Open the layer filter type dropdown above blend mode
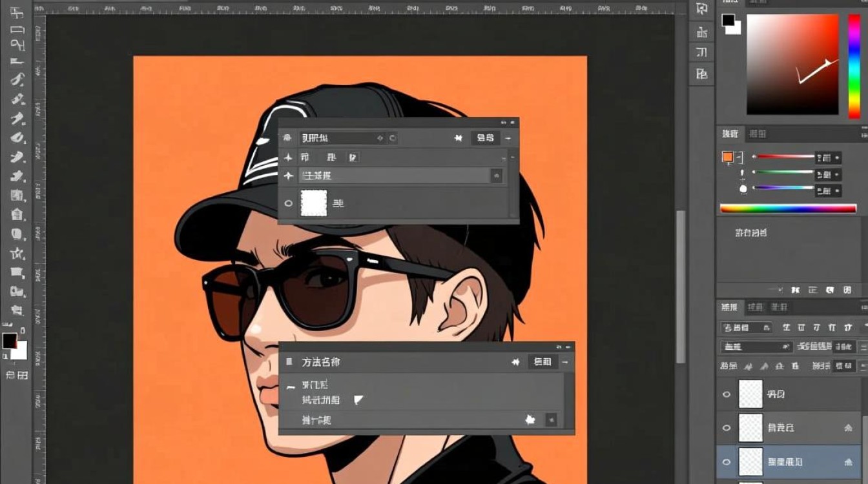This screenshot has width=868, height=484. [746, 328]
